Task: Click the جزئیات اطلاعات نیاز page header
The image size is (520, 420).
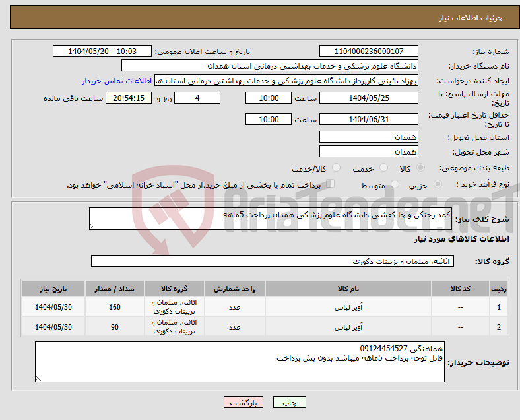Action: click(x=471, y=18)
